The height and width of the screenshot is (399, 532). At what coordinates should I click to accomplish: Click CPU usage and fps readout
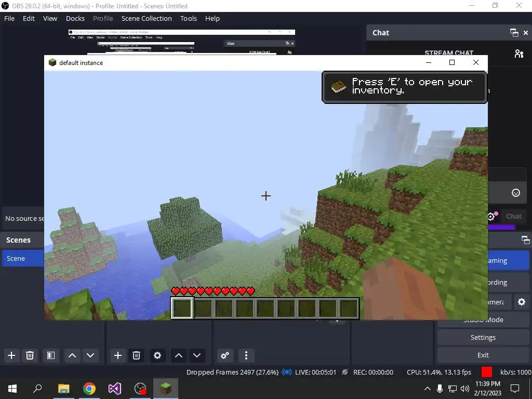click(439, 372)
